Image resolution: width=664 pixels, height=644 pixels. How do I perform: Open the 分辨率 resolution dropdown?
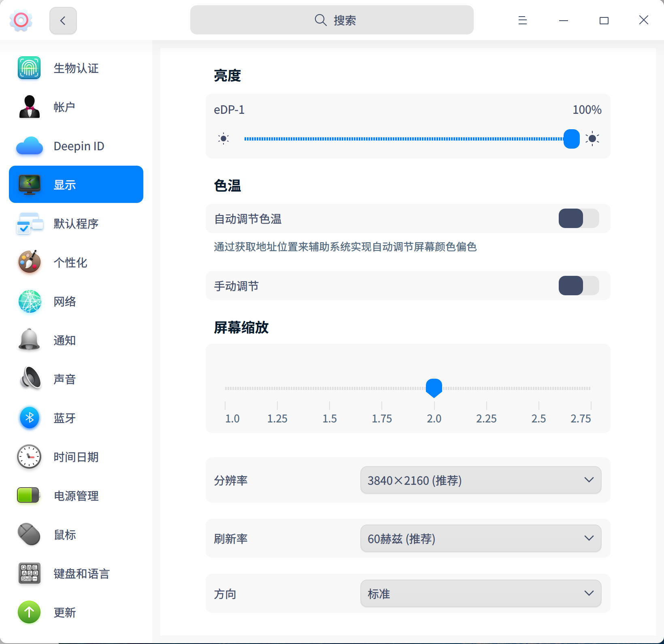(480, 480)
